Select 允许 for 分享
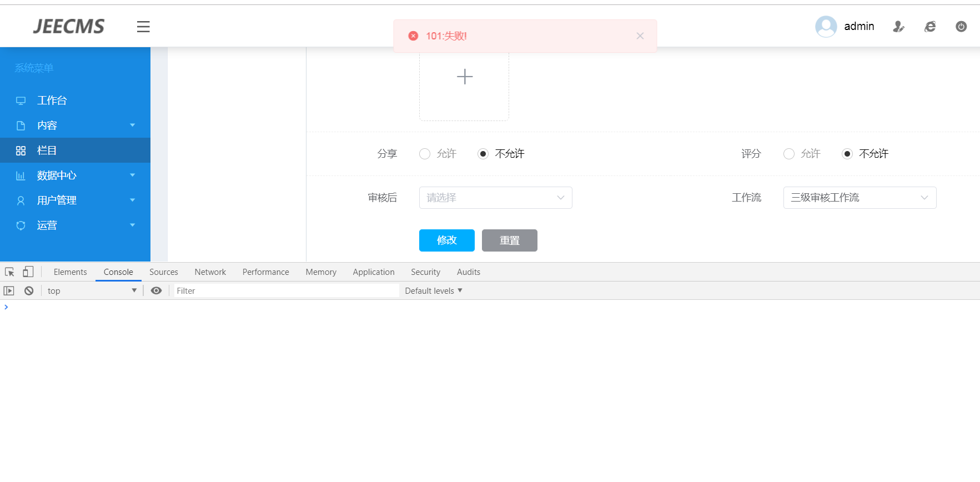Viewport: 980px width, 482px height. pyautogui.click(x=425, y=154)
